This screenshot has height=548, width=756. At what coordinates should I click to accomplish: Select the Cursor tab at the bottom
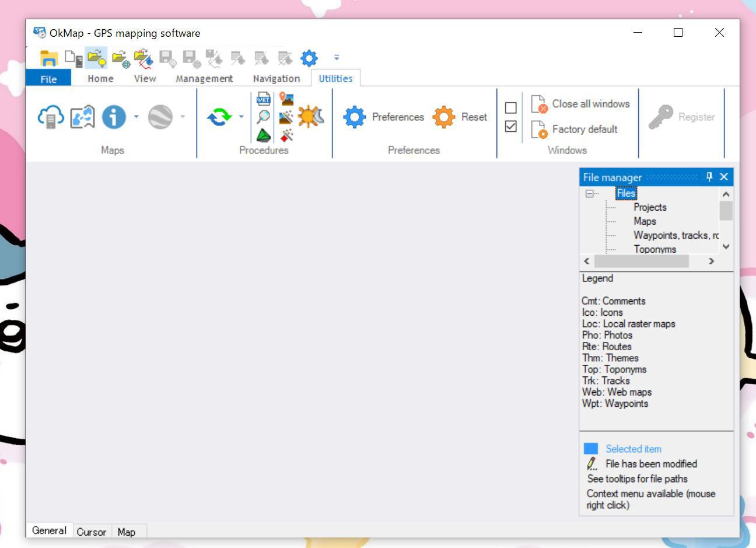coord(91,532)
